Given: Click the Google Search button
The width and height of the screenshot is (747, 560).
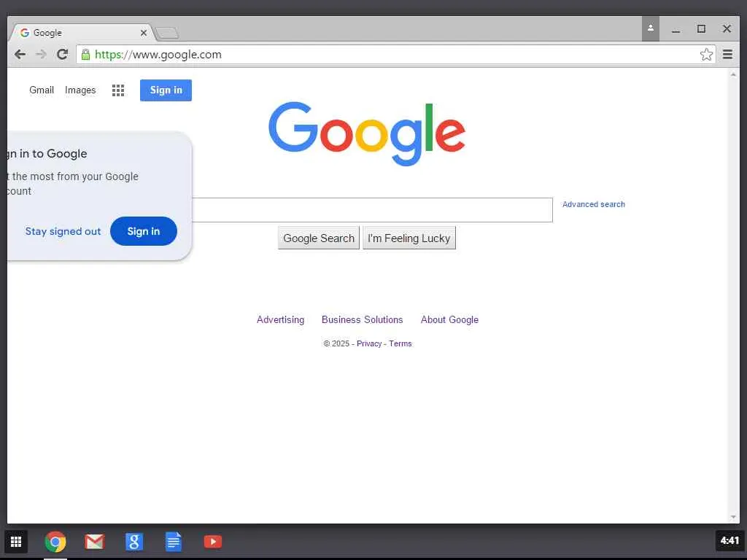Looking at the screenshot, I should (x=319, y=238).
